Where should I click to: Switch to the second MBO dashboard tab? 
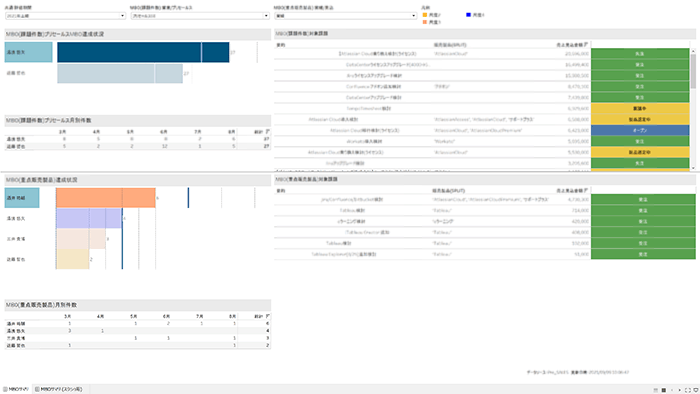coord(58,390)
